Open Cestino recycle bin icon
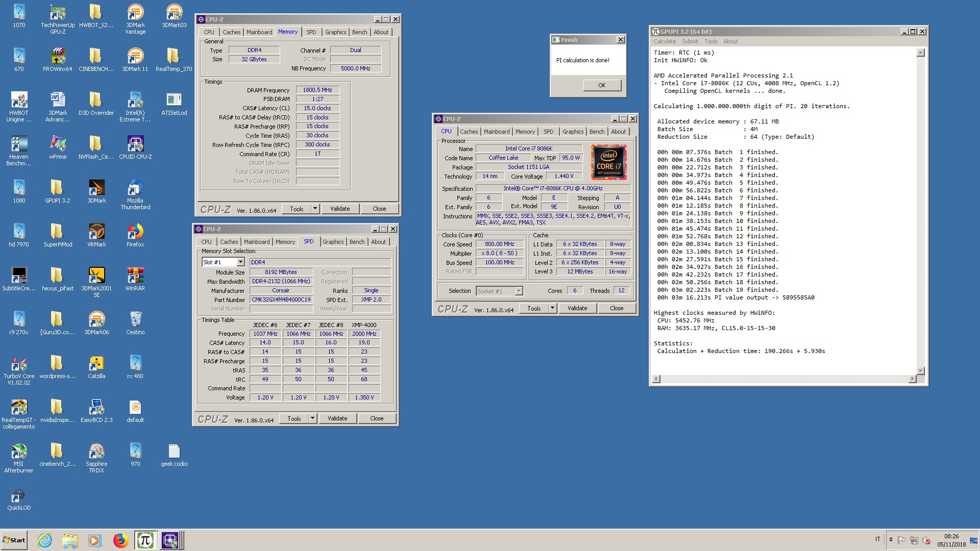This screenshot has height=551, width=980. pos(135,323)
